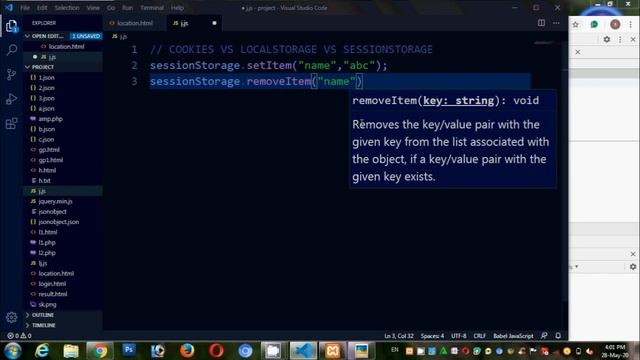The height and width of the screenshot is (360, 640).
Task: Place cursor on line 2 setItem code
Action: (269, 65)
